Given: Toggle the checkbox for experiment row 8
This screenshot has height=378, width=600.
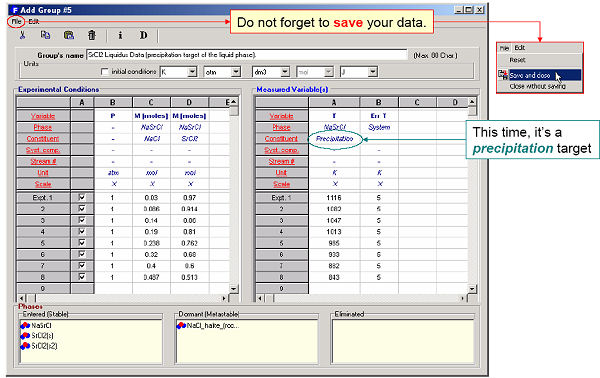Looking at the screenshot, I should [x=82, y=277].
